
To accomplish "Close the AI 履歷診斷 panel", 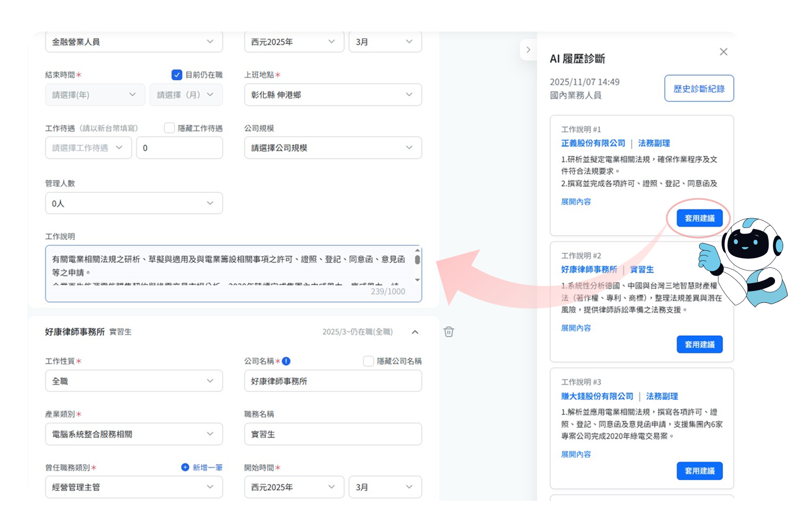I will (x=723, y=52).
